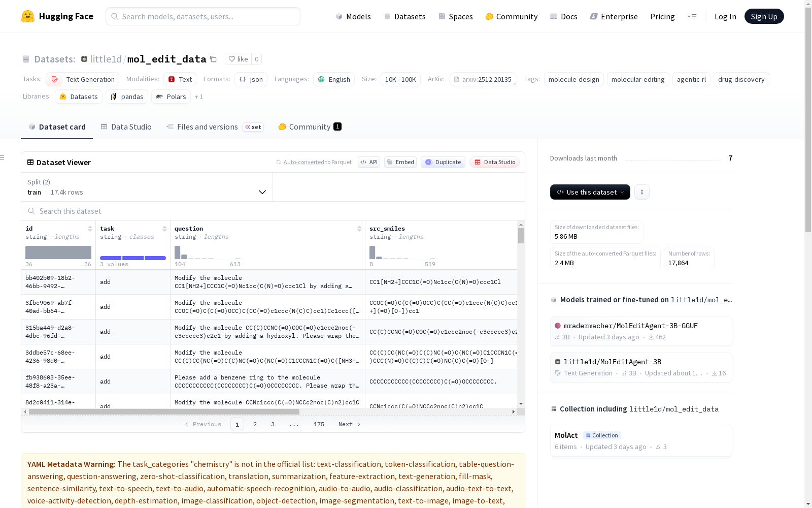Click Next page in pagination
Image resolution: width=812 pixels, height=508 pixels.
click(350, 424)
